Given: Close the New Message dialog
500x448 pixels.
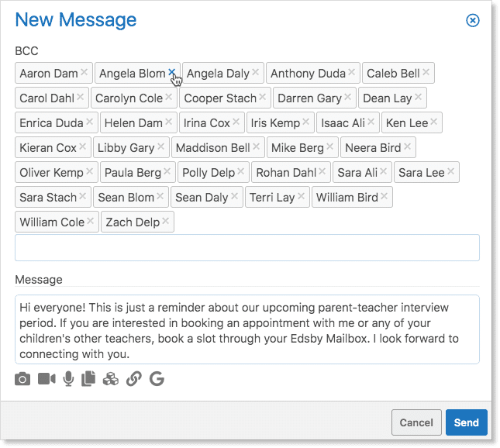Looking at the screenshot, I should click(472, 21).
